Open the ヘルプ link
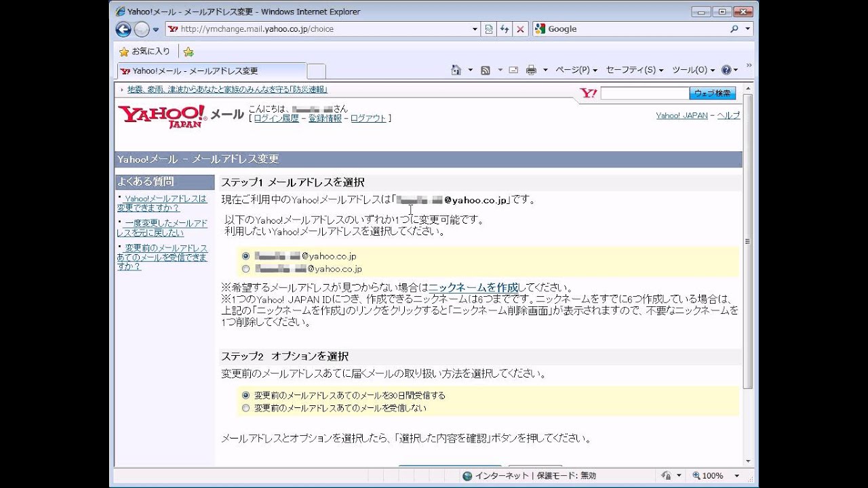Screen dimensions: 868x488 tap(728, 116)
